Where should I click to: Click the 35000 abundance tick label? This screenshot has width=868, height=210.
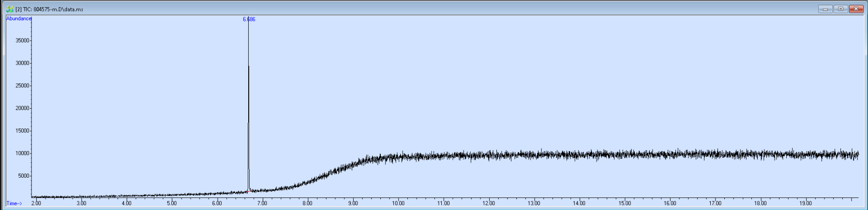[22, 41]
